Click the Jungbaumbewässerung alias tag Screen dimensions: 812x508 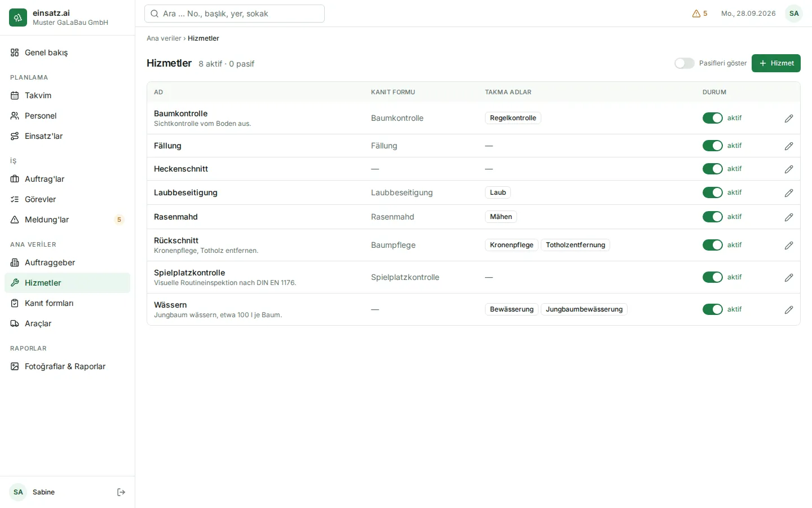pos(584,309)
